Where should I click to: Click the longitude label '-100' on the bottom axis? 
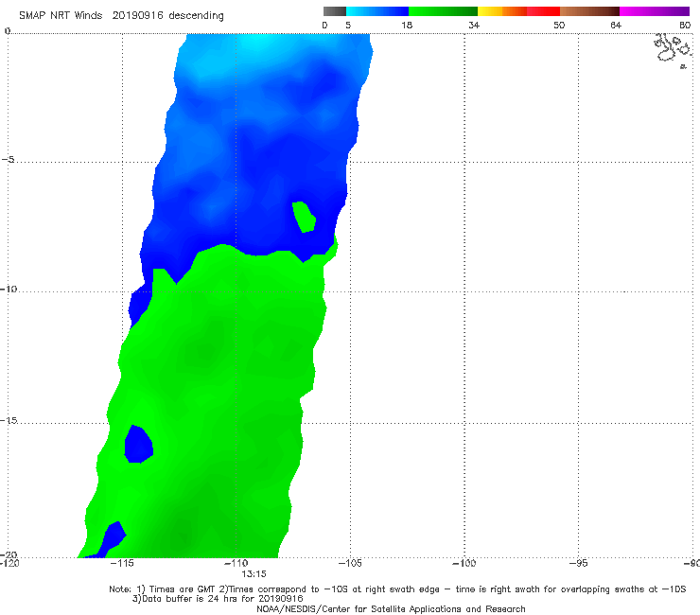click(464, 563)
